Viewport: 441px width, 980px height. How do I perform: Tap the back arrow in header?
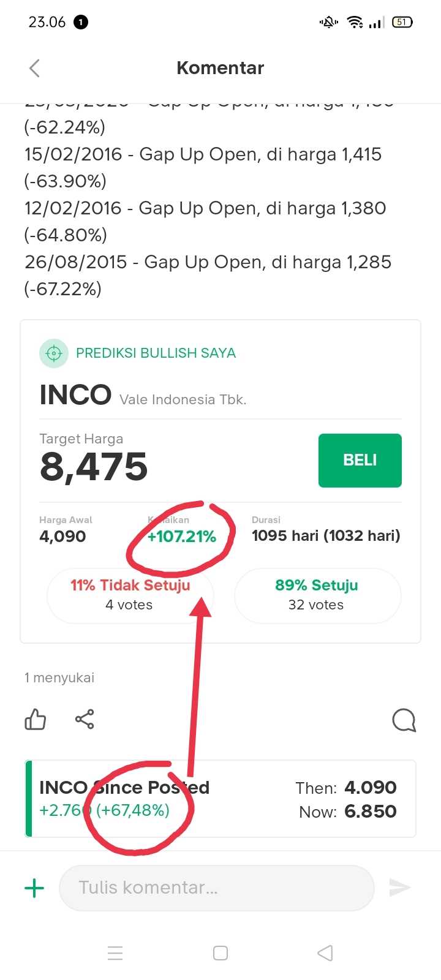tap(34, 68)
